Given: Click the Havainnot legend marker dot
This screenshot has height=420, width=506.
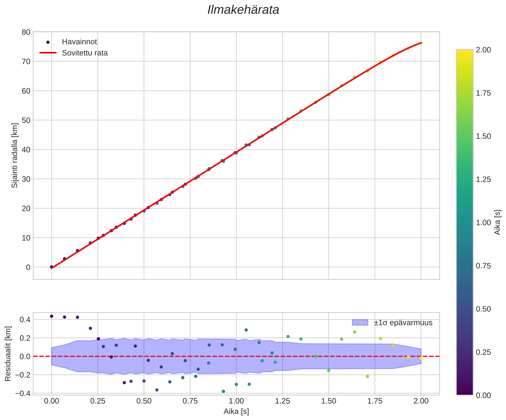Looking at the screenshot, I should [48, 42].
